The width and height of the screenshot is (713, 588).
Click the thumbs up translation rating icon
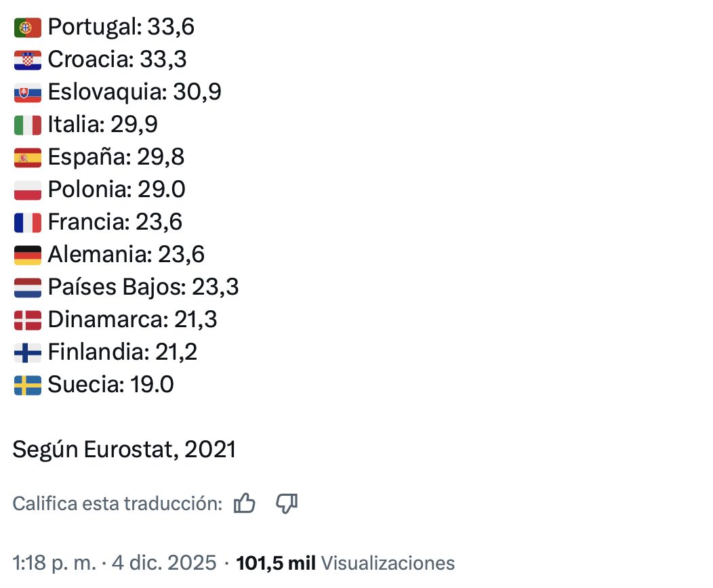point(244,503)
